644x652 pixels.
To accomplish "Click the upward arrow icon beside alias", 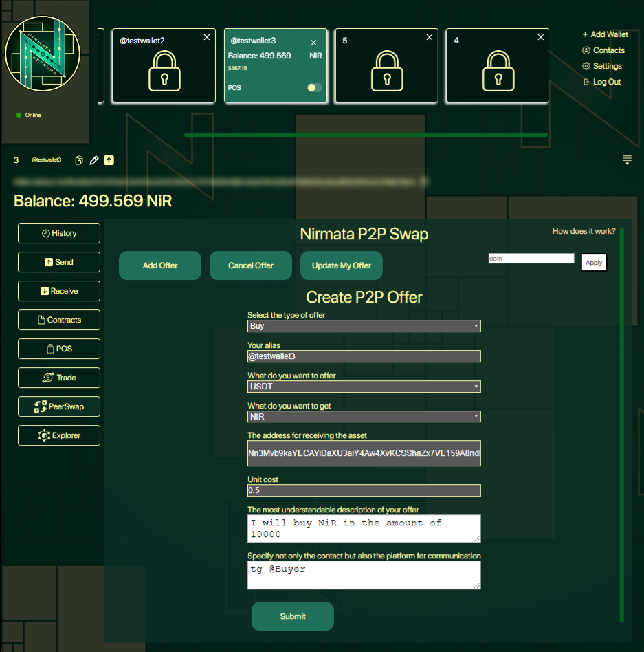I will click(109, 160).
